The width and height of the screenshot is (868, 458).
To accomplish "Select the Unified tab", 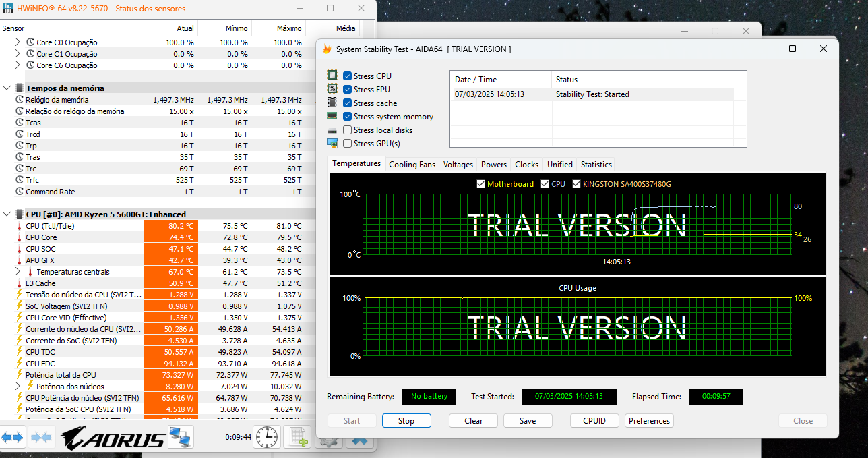I will coord(560,165).
